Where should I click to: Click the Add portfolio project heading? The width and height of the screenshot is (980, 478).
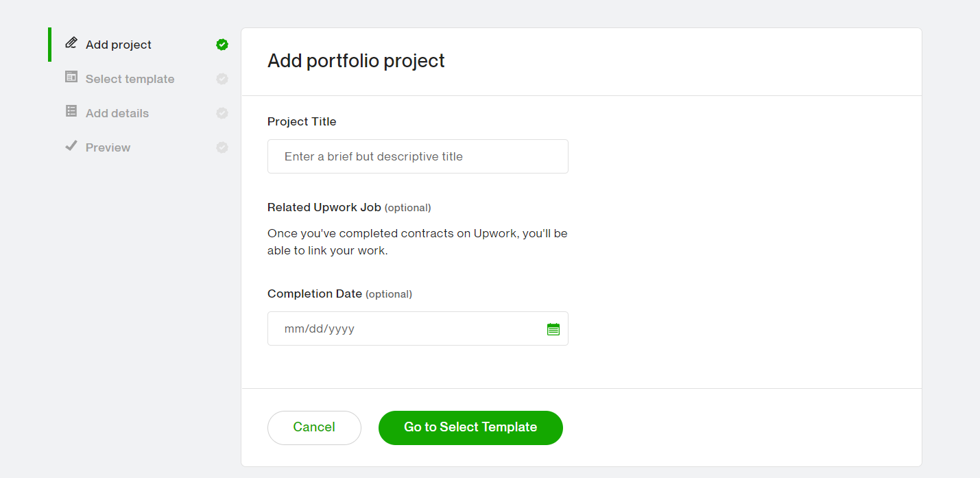click(x=356, y=61)
